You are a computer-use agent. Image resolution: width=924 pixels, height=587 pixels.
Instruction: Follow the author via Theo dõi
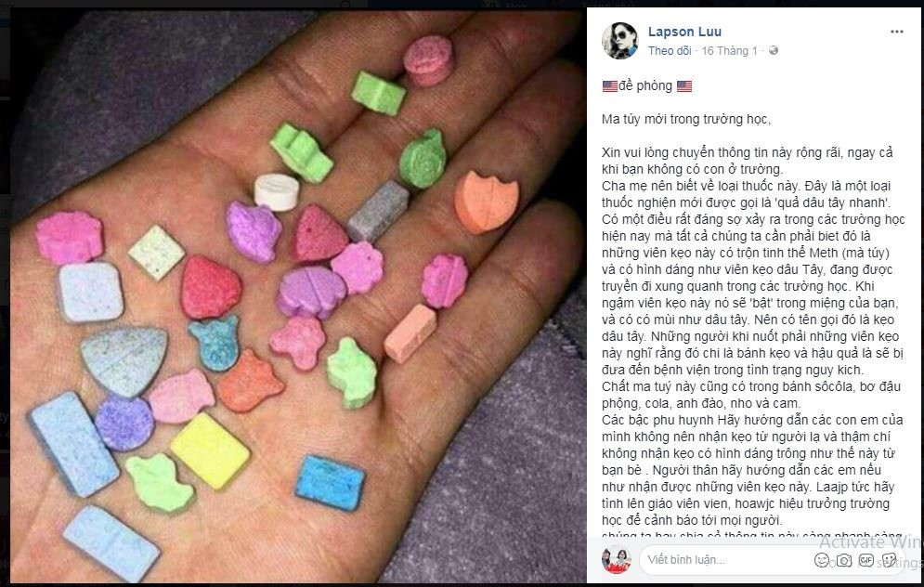670,51
